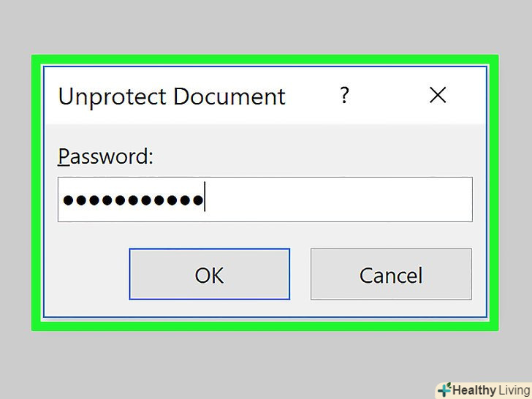
Task: Click the Password label text
Action: click(106, 156)
